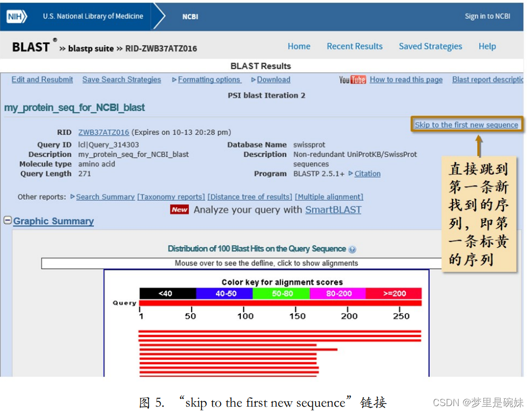This screenshot has height=413, width=532.
Task: Open the Home tab
Action: pyautogui.click(x=299, y=46)
